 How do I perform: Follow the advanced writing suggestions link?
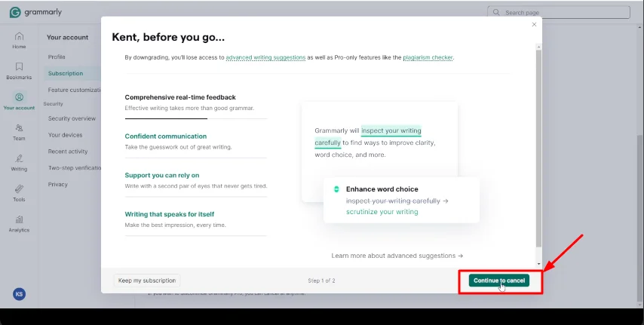tap(265, 57)
